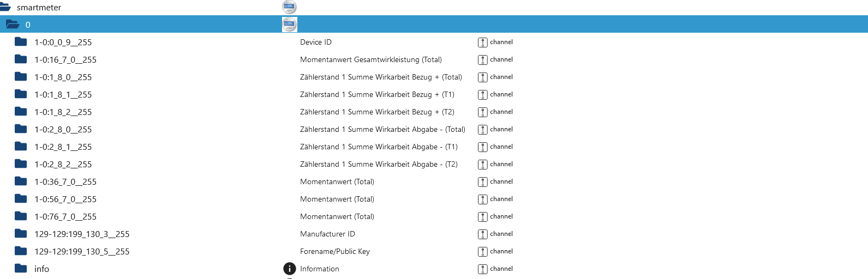Click folder icon of 129-129:199_130_5__255
The width and height of the screenshot is (868, 279).
[x=21, y=251]
